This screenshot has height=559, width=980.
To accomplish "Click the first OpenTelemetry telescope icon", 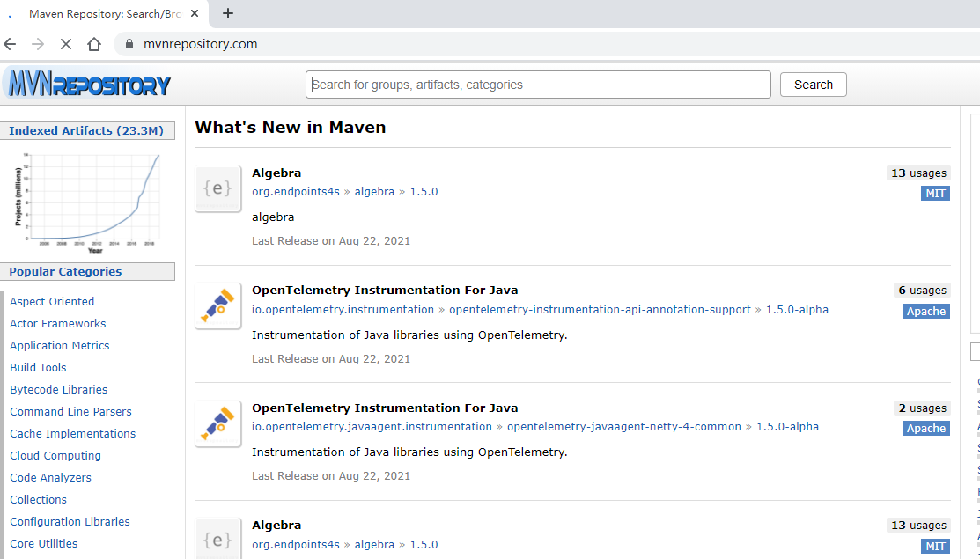I will click(x=217, y=305).
